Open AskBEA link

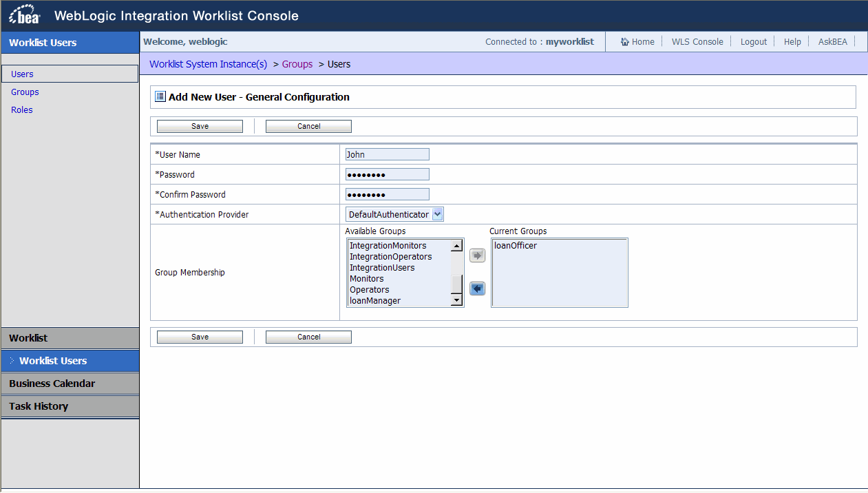coord(833,42)
